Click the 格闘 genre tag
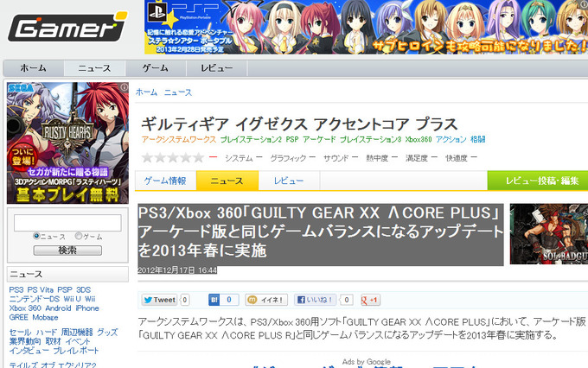Viewport: 588px width, 368px height. (x=477, y=139)
